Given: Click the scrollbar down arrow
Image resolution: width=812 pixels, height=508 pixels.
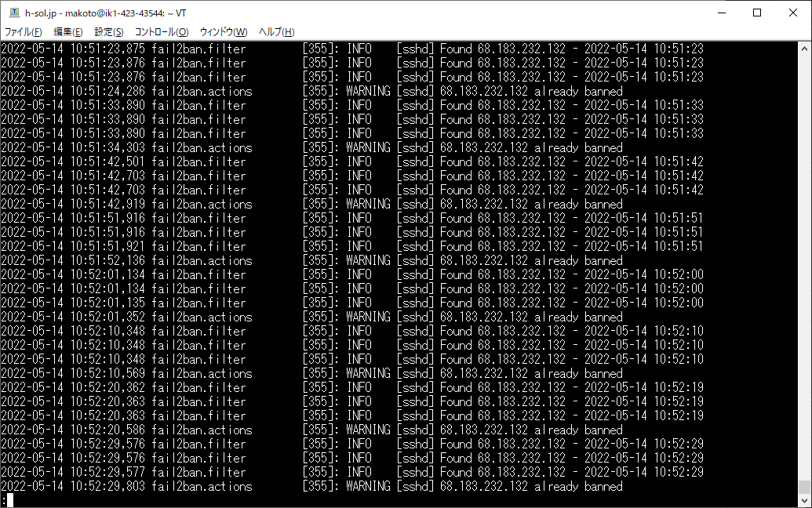Looking at the screenshot, I should pyautogui.click(x=804, y=501).
